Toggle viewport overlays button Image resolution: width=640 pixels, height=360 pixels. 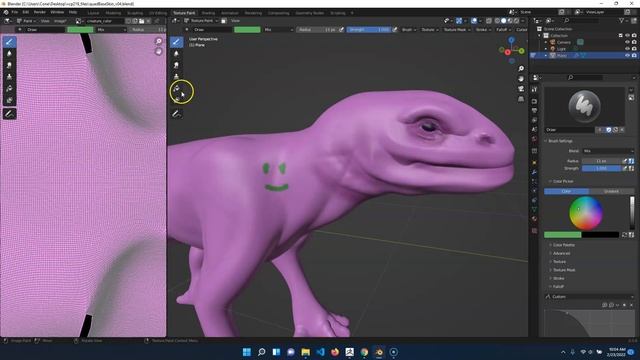coord(474,21)
